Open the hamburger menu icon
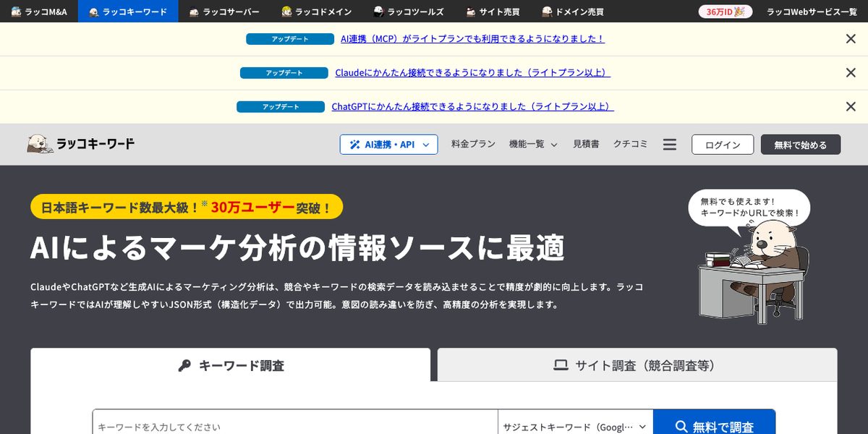The height and width of the screenshot is (434, 868). [x=670, y=145]
